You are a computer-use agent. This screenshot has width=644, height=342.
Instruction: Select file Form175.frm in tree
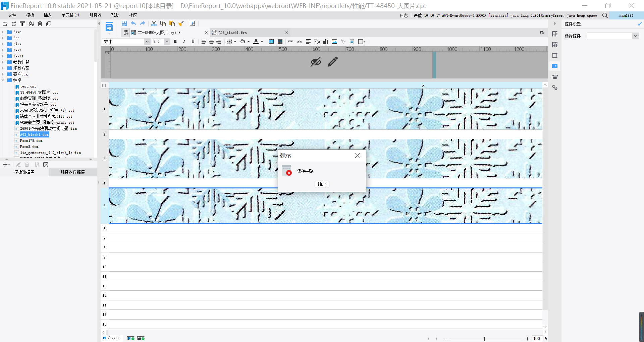pyautogui.click(x=31, y=141)
